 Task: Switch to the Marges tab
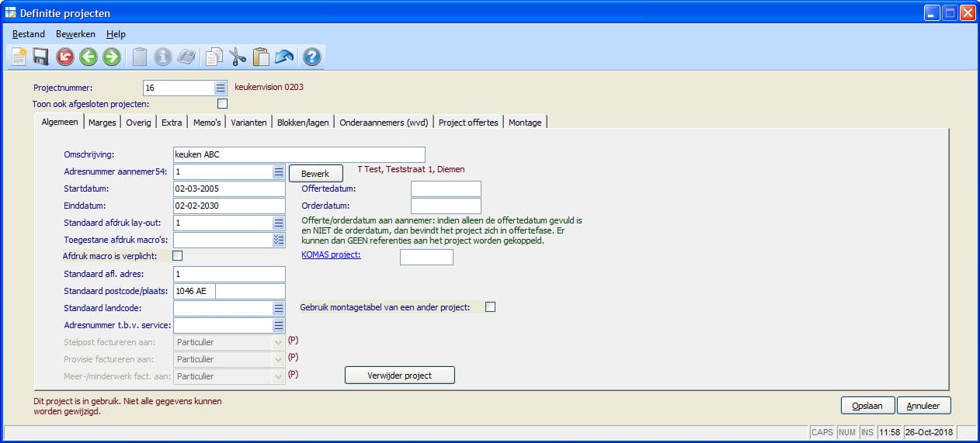click(102, 123)
